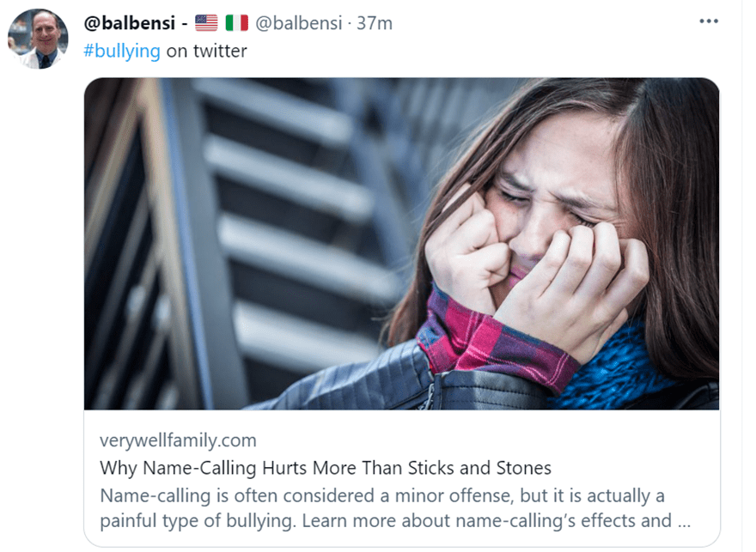Click the dash between the name and flags

pos(185,23)
